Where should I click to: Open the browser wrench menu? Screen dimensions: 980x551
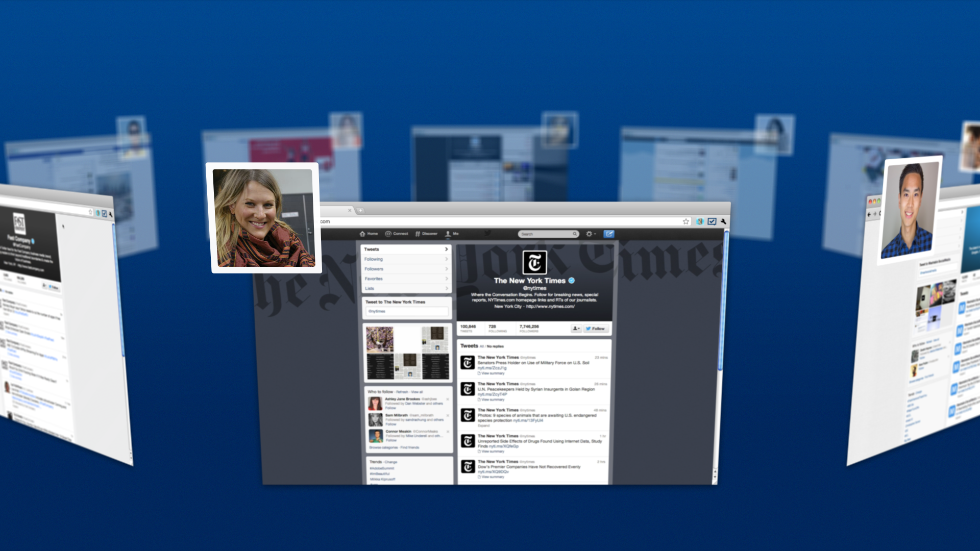click(x=723, y=221)
